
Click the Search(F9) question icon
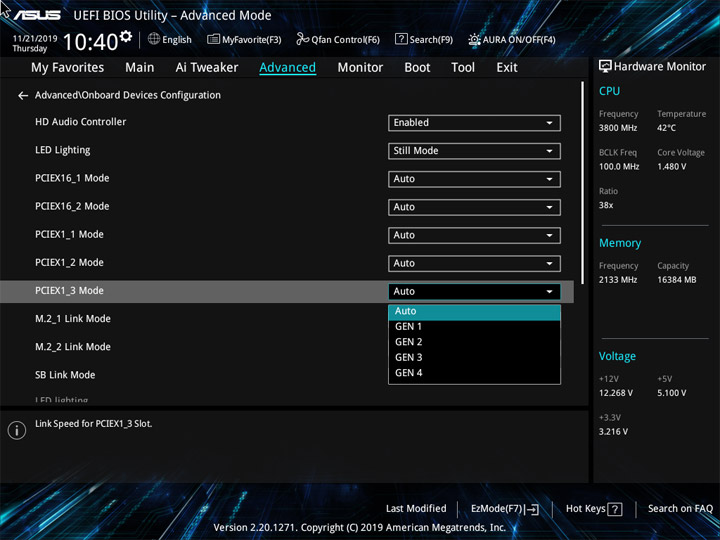point(401,39)
